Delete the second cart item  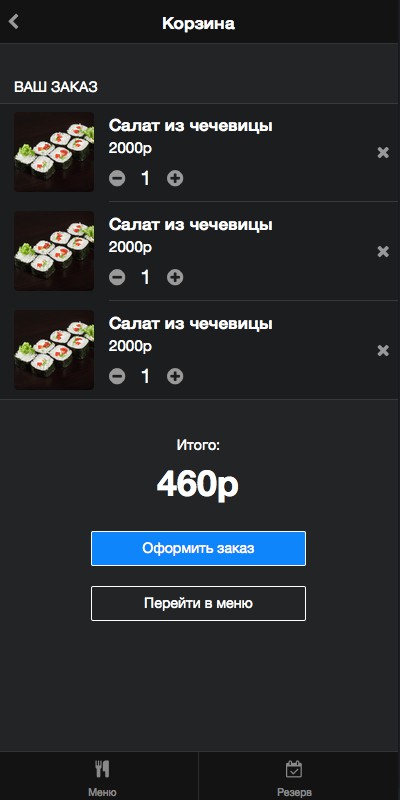(383, 252)
